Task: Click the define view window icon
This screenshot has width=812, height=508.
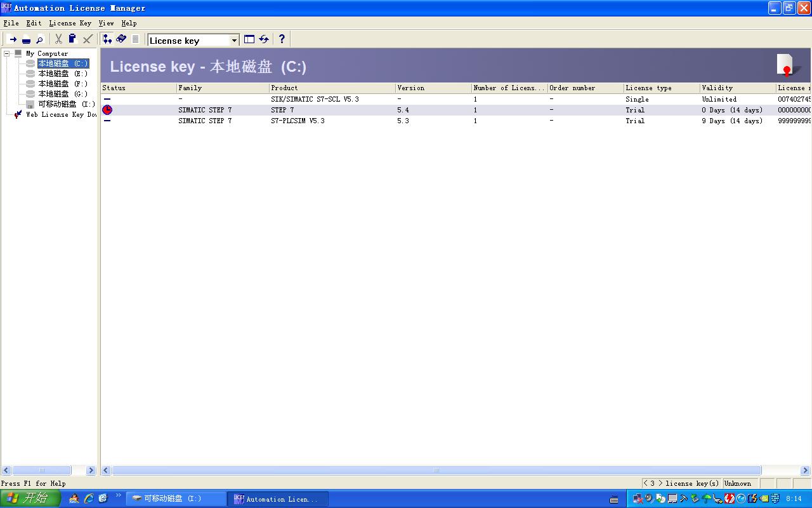Action: [x=249, y=39]
